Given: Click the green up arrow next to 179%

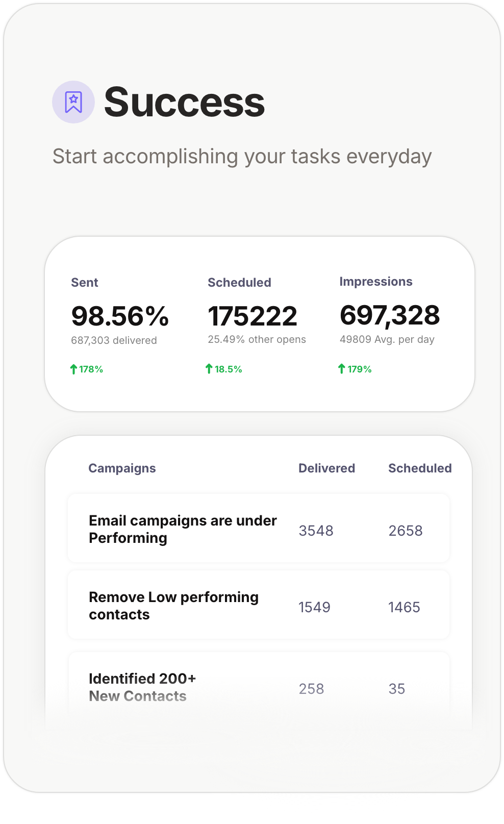Looking at the screenshot, I should (342, 369).
